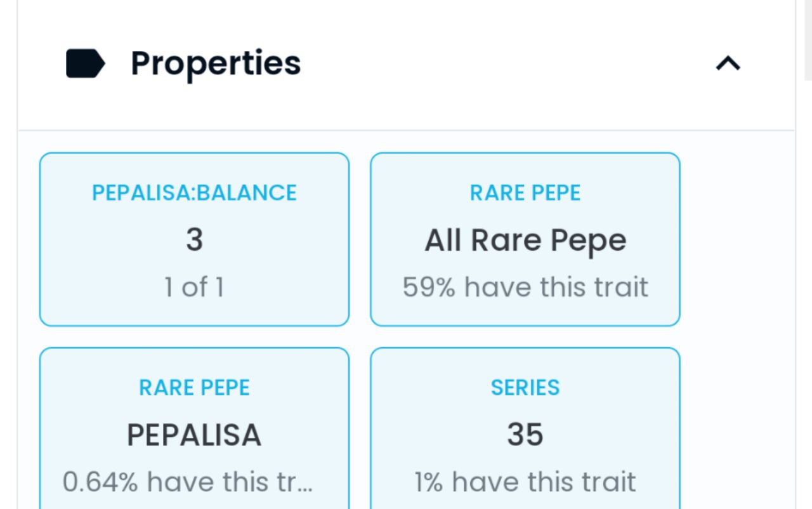The height and width of the screenshot is (509, 812).
Task: Click the SERIES trait label
Action: 525,388
